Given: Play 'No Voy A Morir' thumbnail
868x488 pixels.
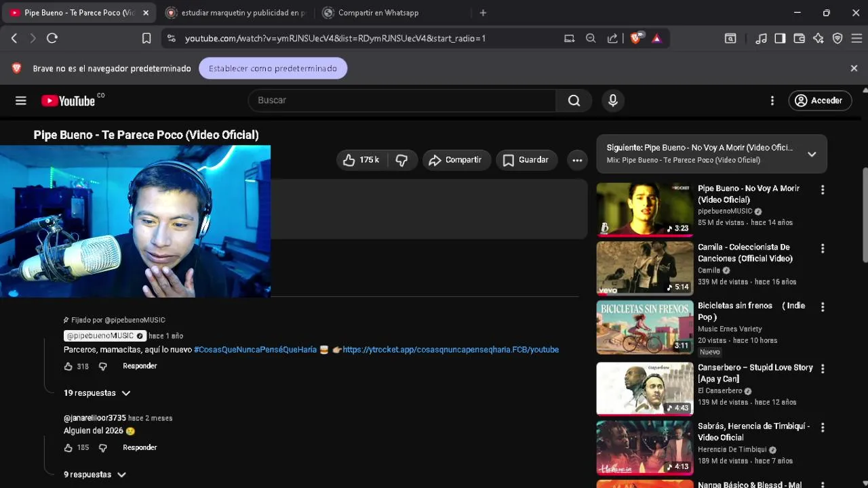Looking at the screenshot, I should [x=645, y=209].
